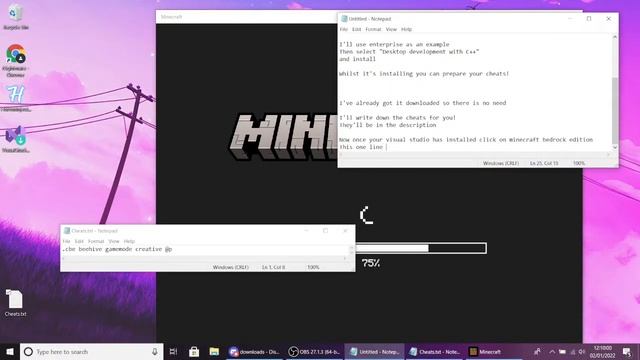Click the Minecraft window title bar

247,17
